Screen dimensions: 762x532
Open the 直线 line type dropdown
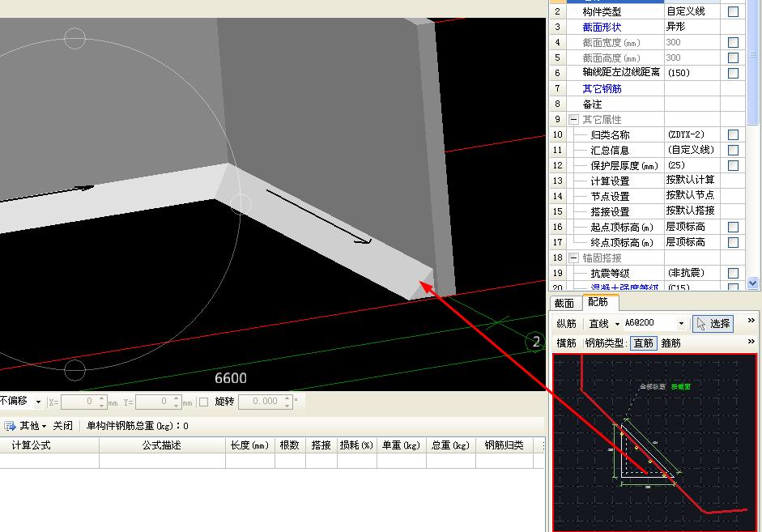pyautogui.click(x=617, y=323)
